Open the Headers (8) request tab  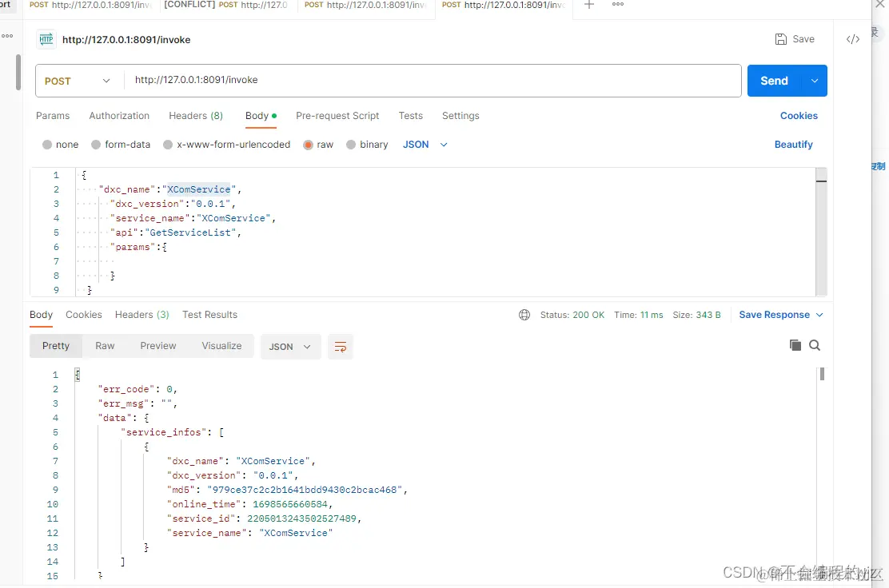pos(196,116)
